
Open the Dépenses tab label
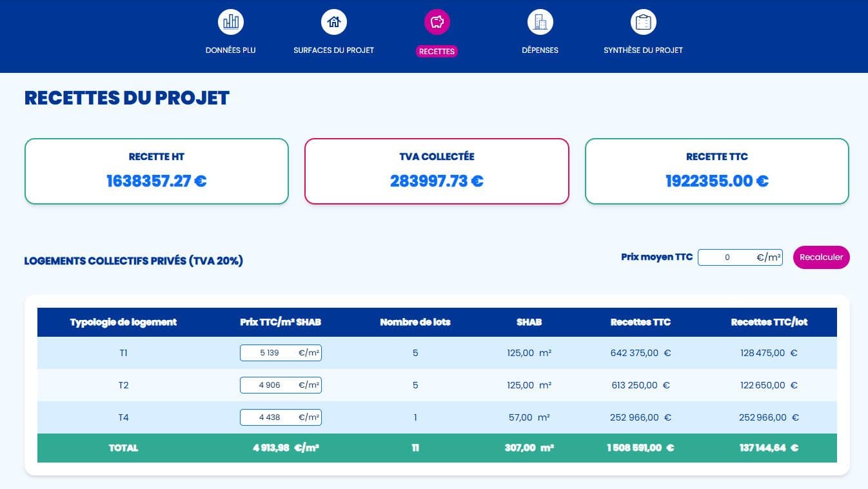click(x=540, y=50)
